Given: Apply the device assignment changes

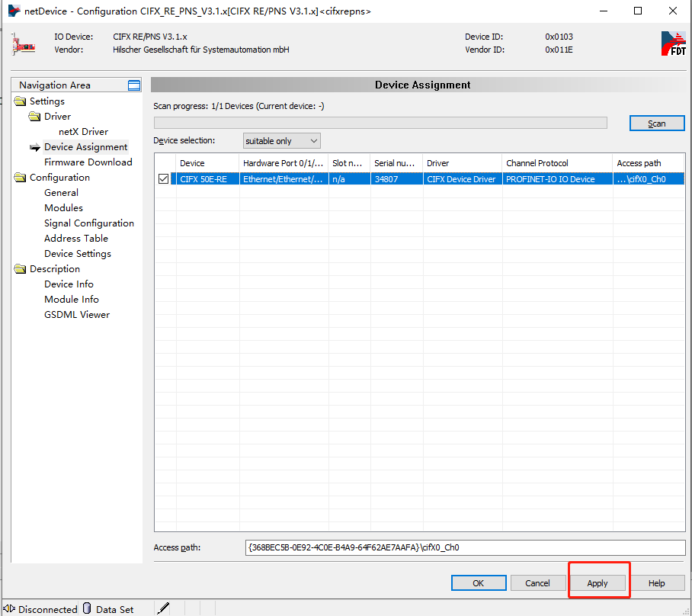Looking at the screenshot, I should 598,582.
